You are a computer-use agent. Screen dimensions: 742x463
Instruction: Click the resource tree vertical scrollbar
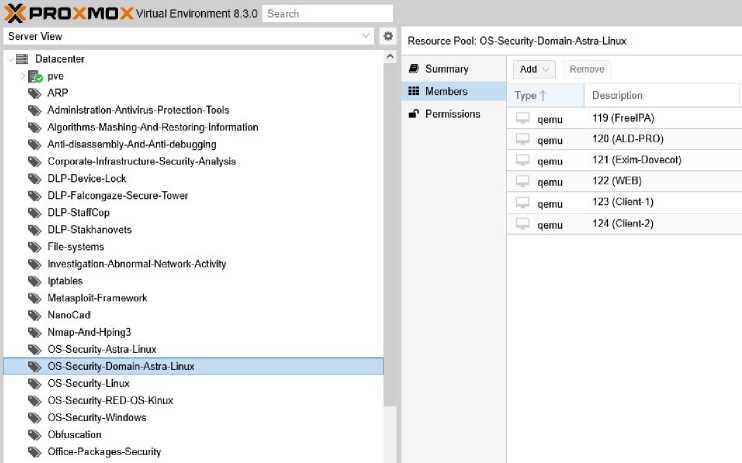click(390, 234)
